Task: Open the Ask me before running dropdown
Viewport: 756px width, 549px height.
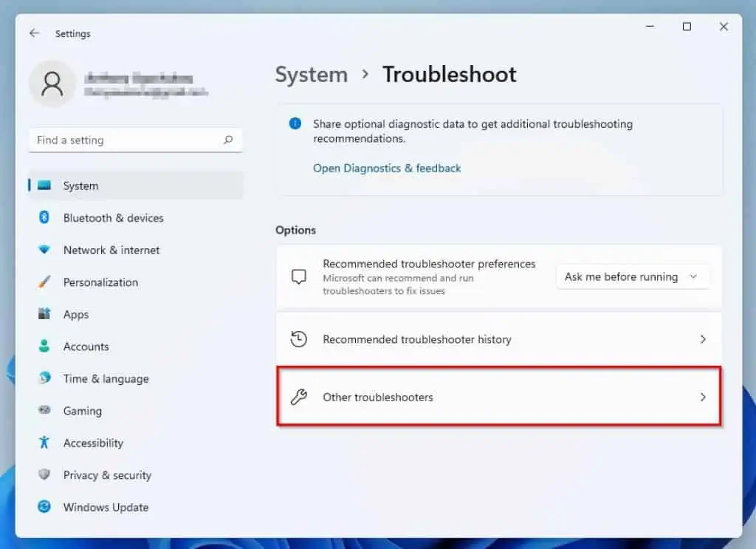Action: click(x=632, y=276)
